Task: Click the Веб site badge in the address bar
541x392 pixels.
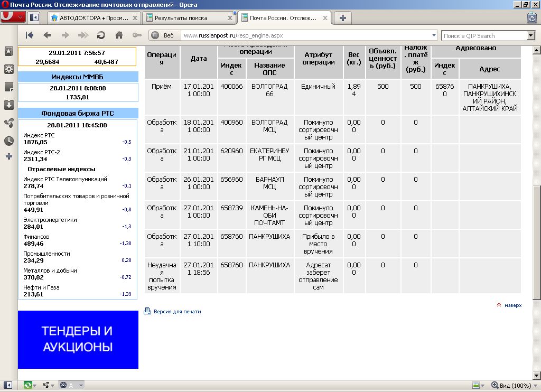Action: pyautogui.click(x=165, y=35)
